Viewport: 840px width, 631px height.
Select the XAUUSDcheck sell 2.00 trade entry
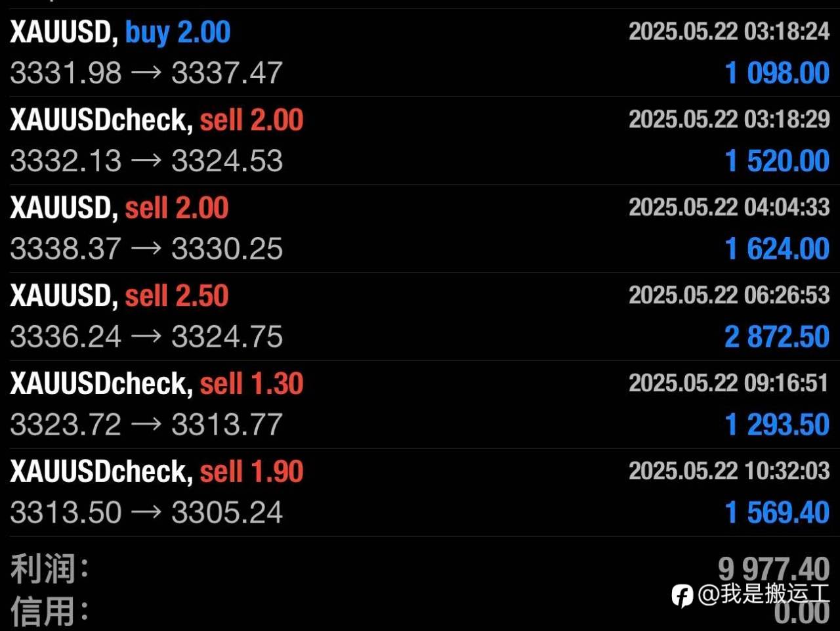click(420, 141)
